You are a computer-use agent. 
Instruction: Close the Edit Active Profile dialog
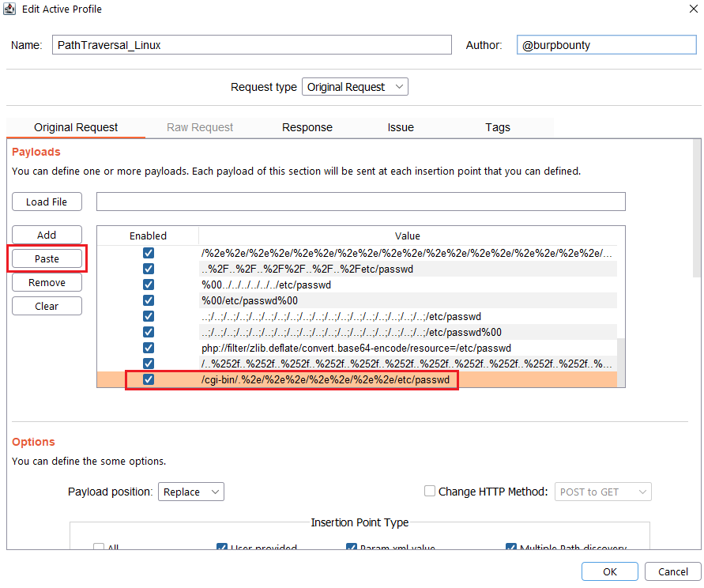tap(693, 9)
